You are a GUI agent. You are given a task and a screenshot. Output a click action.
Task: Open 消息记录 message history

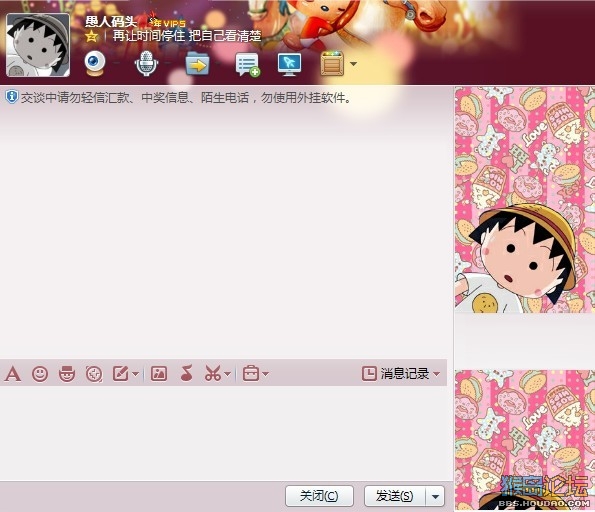click(396, 373)
